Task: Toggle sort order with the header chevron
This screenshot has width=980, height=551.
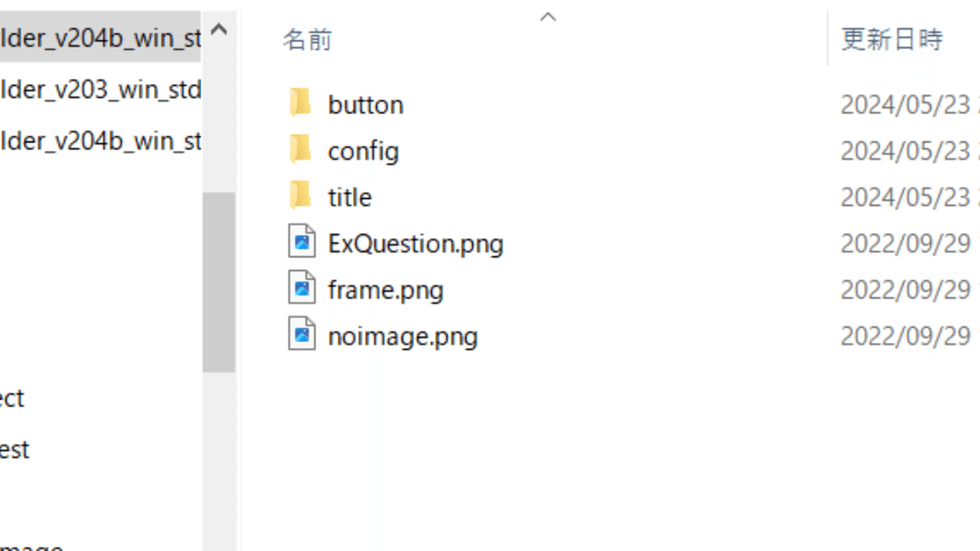Action: coord(549,16)
